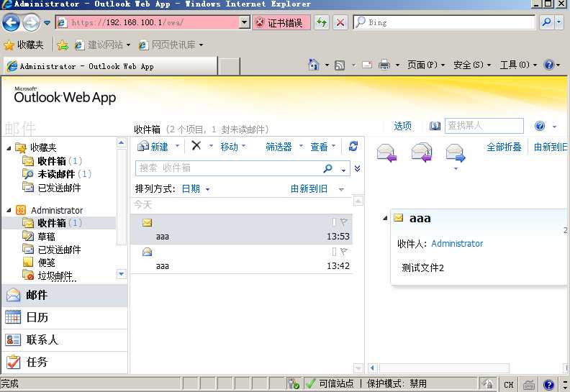570x392 pixels.
Task: Click the Home icon in command bar
Action: 313,65
